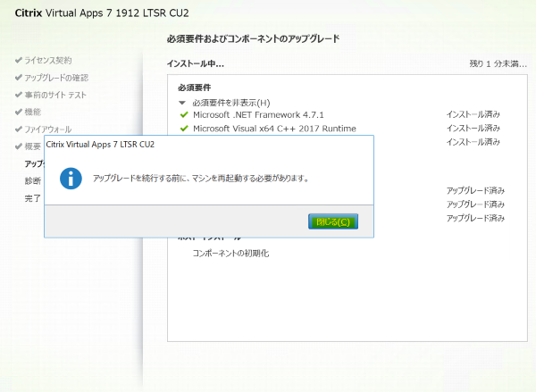Click the アップグレードの確認 step in the sidebar
Screen dimensions: 536x392
[56, 78]
